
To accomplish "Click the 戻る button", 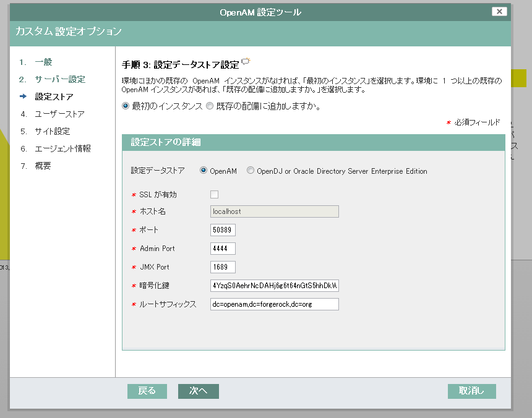I will 147,391.
